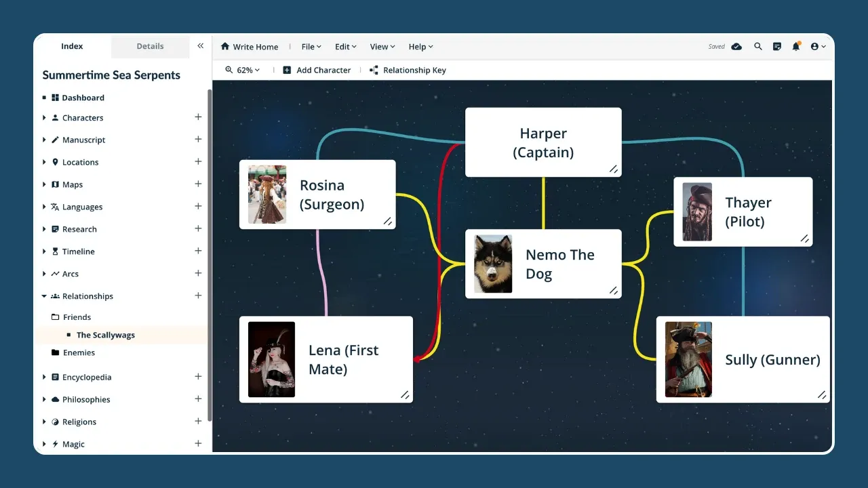Open the File menu

(311, 47)
